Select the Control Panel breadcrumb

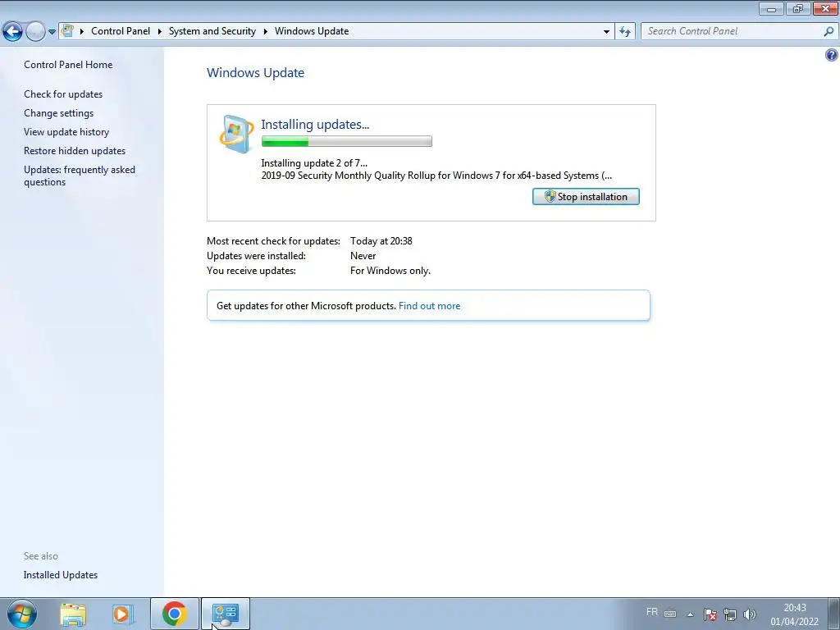point(121,31)
